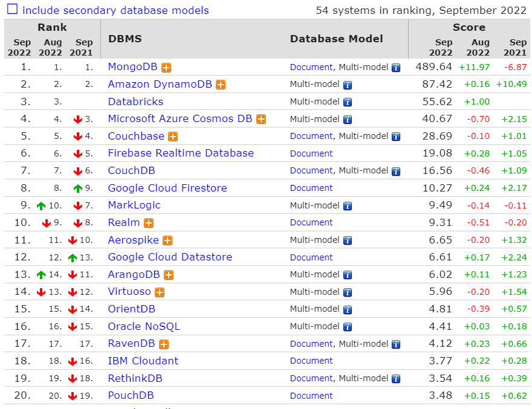
Task: Open the Aerospike link
Action: [x=134, y=240]
